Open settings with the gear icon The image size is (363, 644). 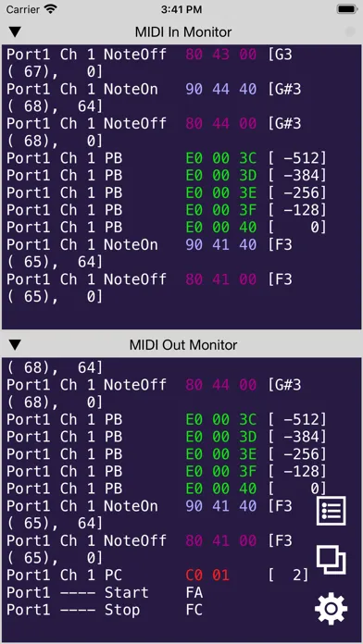click(x=331, y=609)
